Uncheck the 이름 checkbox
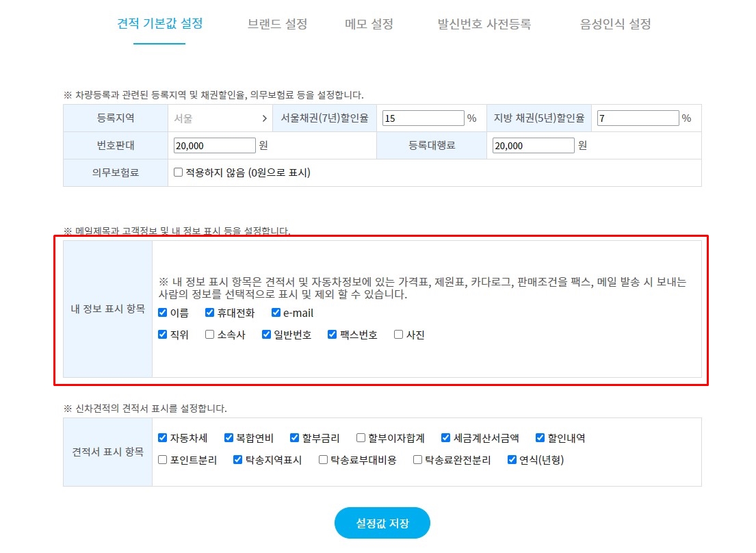Image resolution: width=756 pixels, height=553 pixels. click(162, 312)
